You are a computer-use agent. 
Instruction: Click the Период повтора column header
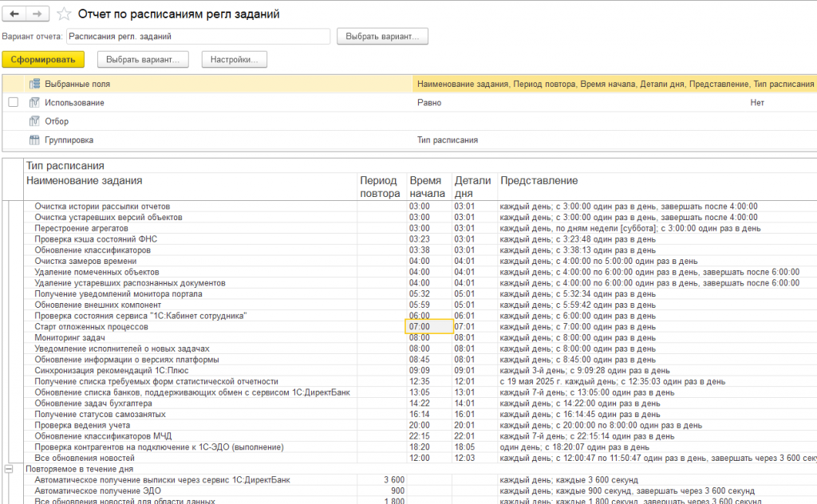tap(380, 187)
